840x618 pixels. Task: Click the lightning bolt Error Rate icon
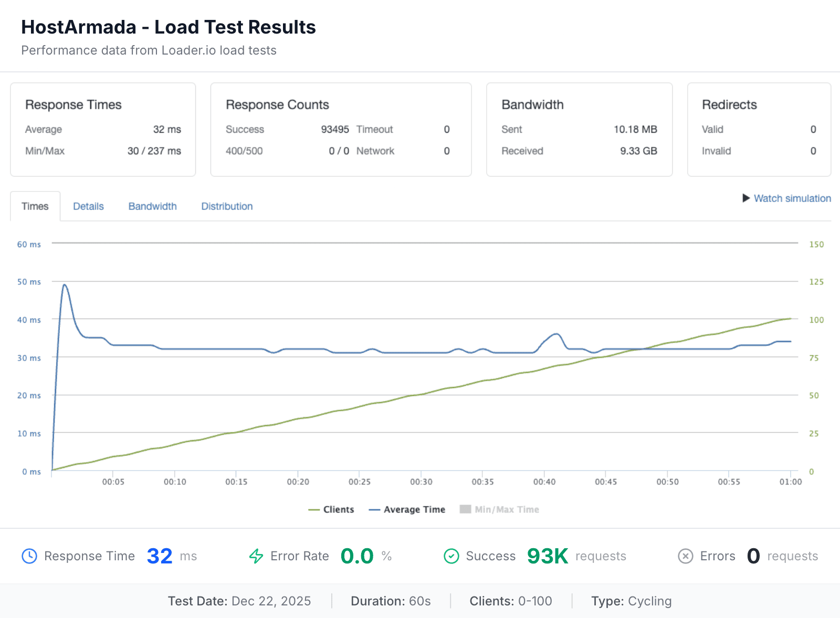[x=256, y=556]
